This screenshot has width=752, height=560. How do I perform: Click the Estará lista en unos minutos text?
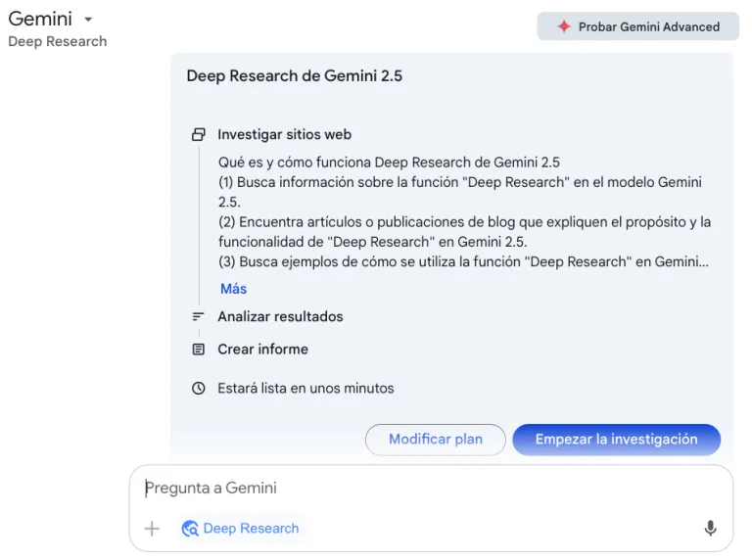pyautogui.click(x=305, y=389)
